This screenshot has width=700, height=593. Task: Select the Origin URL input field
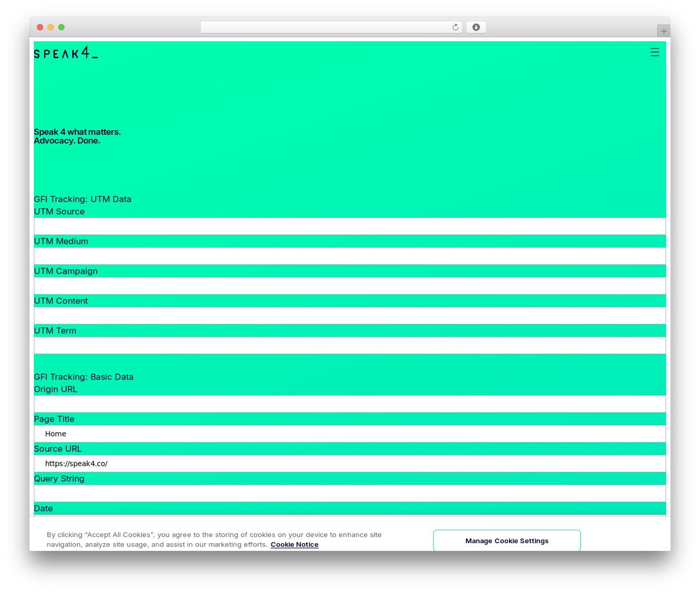pos(350,404)
